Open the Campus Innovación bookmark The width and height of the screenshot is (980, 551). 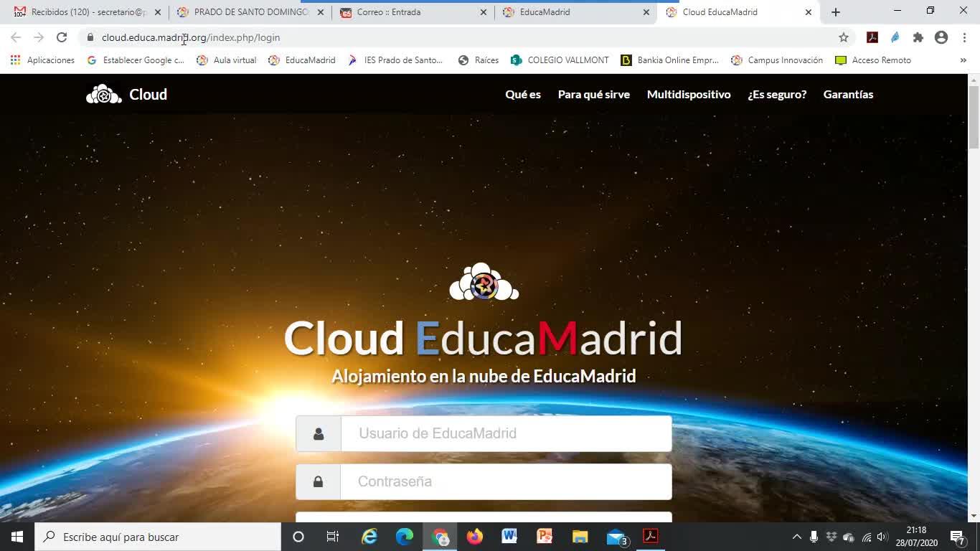pyautogui.click(x=777, y=60)
